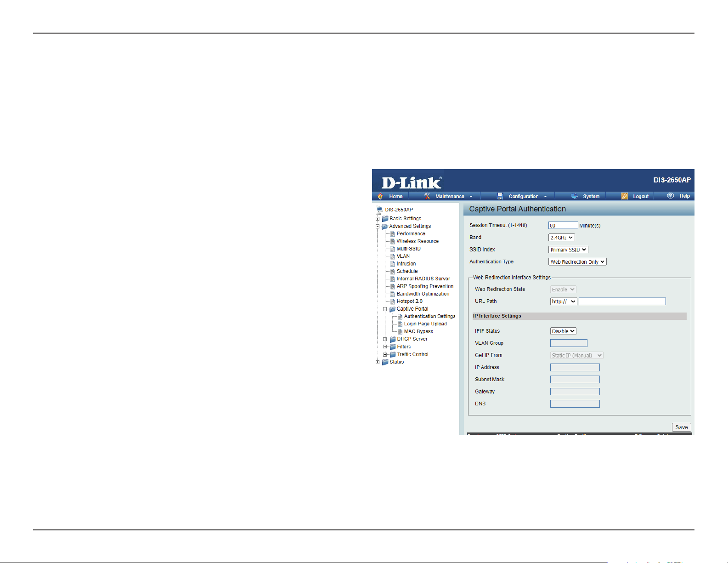The image size is (728, 563).
Task: Click the Advanced Settings folder icon
Action: click(385, 226)
